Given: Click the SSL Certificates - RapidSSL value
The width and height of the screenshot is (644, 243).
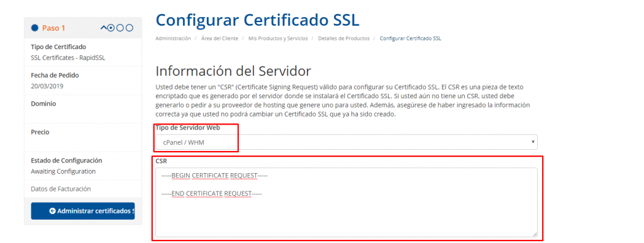Looking at the screenshot, I should tap(68, 58).
